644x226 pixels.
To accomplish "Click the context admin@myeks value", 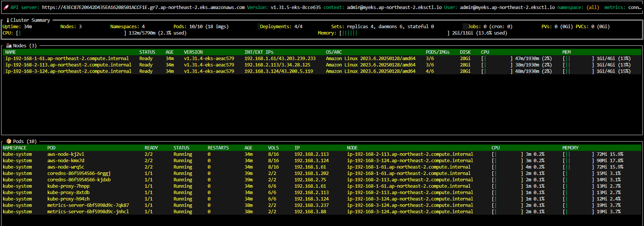I will pos(394,7).
